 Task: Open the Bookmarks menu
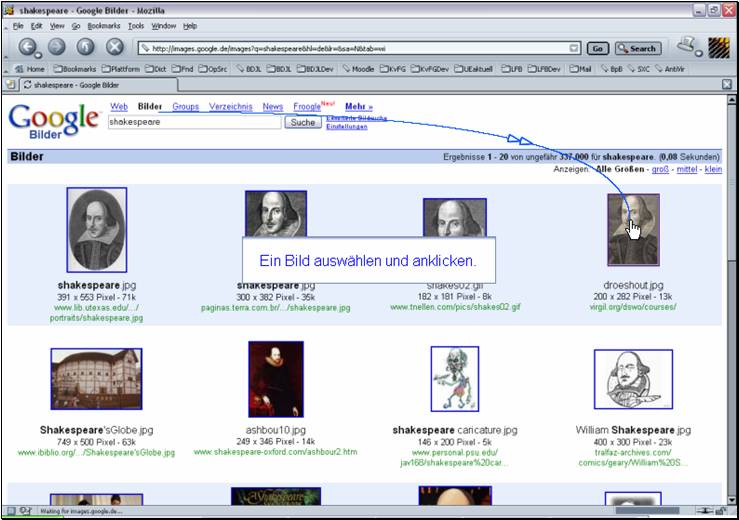click(103, 25)
